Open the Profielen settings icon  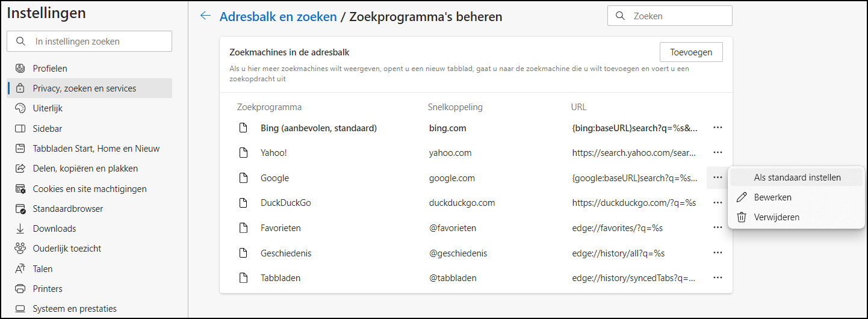pos(20,69)
